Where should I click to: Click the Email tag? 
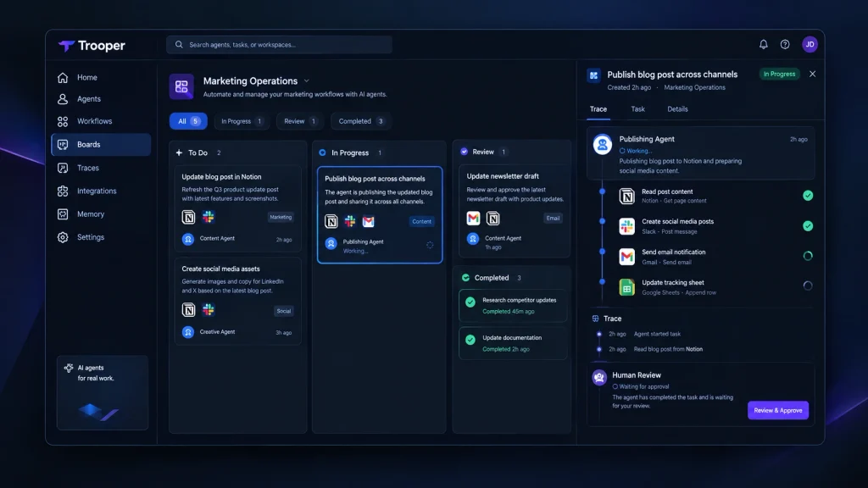[x=553, y=218]
